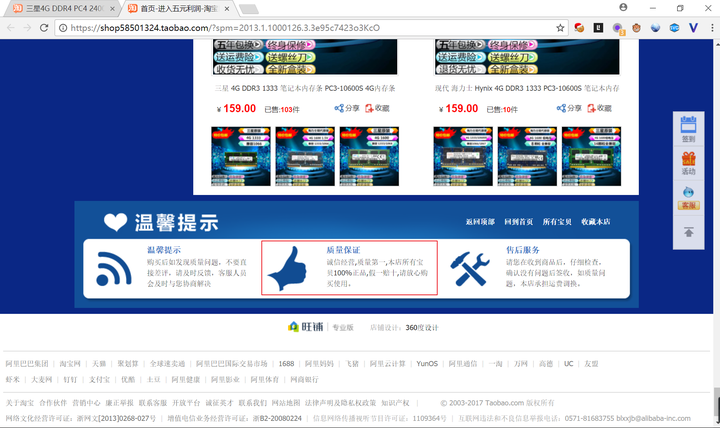Screen dimensions: 720x428
Task: Open third thumbnail under Hynix DDR3 product
Action: pos(591,157)
